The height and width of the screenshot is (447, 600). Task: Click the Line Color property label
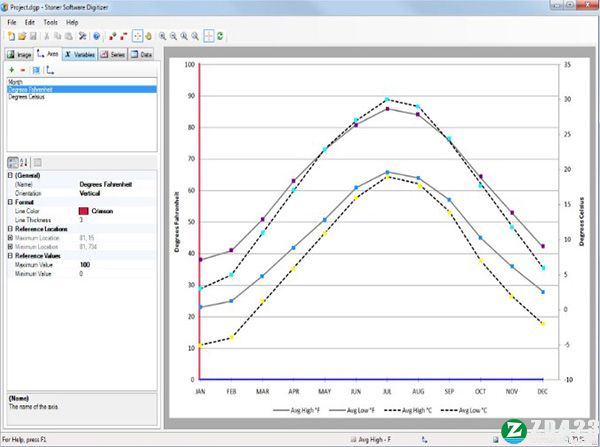(27, 211)
